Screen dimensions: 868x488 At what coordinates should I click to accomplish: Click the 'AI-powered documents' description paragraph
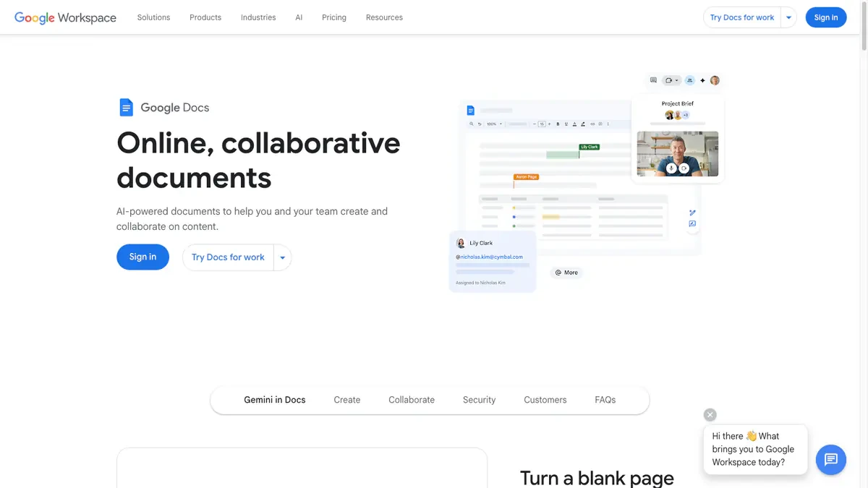pyautogui.click(x=252, y=219)
